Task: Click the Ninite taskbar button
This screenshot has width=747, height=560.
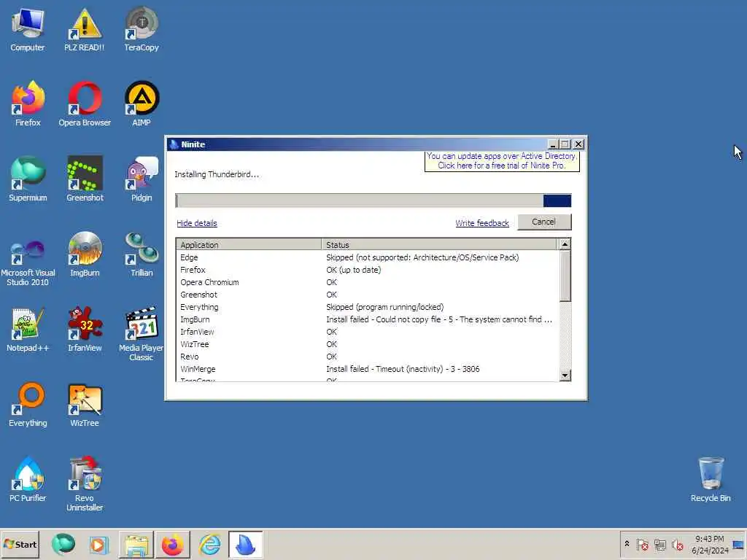Action: (x=245, y=544)
